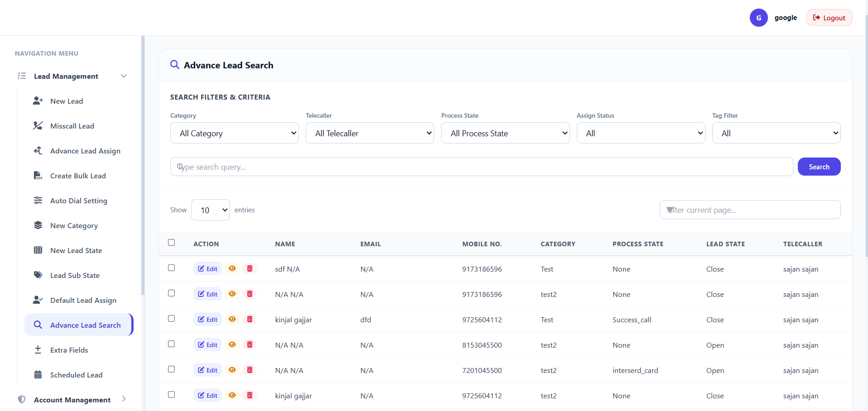
Task: Click the Advance Lead Search magnifier icon in sidebar
Action: pyautogui.click(x=38, y=325)
